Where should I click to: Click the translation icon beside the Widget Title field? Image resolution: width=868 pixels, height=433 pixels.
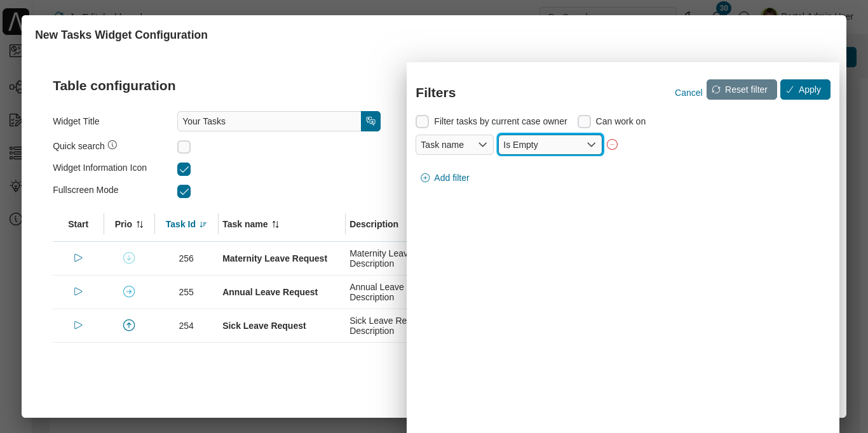[x=370, y=121]
